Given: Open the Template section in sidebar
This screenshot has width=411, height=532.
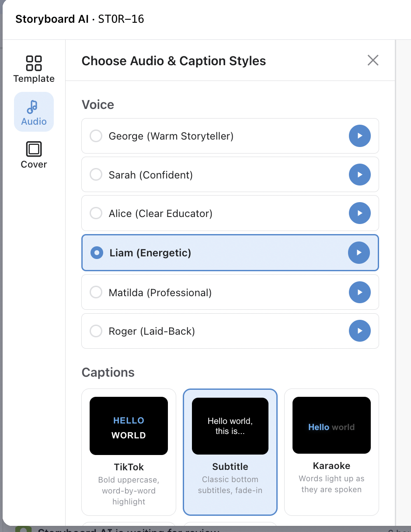Looking at the screenshot, I should 34,69.
